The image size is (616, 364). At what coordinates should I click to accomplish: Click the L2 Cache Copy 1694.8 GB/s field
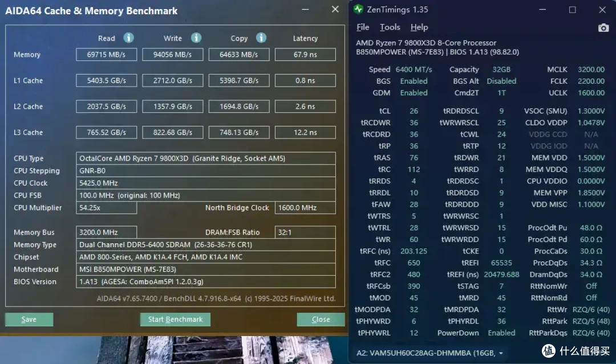point(239,107)
